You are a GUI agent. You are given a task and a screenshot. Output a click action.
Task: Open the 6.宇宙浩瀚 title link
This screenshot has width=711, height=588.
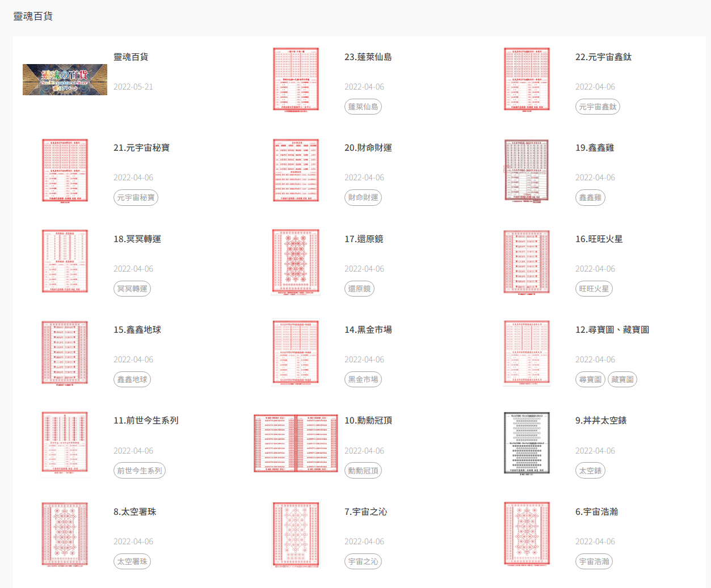[x=597, y=511]
